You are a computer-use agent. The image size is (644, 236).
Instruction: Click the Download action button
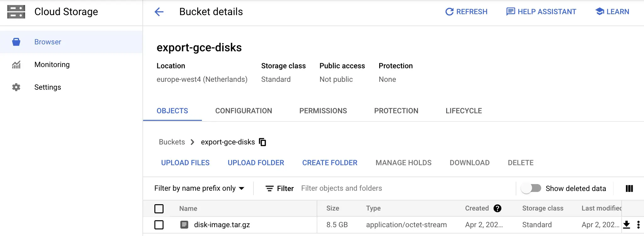click(x=469, y=163)
